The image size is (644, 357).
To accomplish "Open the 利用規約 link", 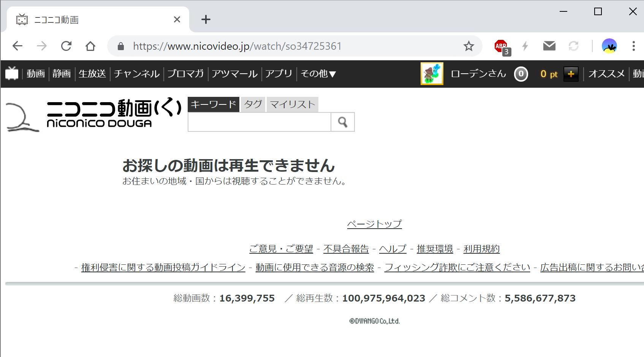I will 481,249.
